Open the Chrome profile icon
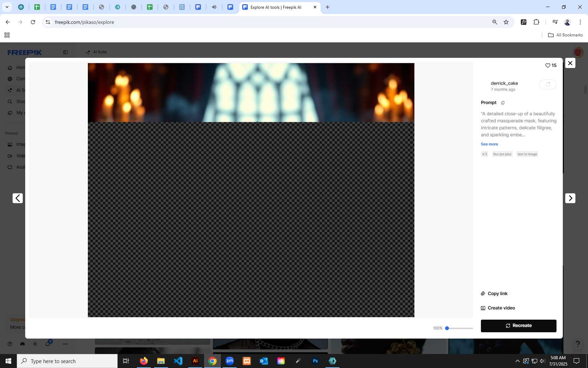The width and height of the screenshot is (588, 368). [567, 22]
